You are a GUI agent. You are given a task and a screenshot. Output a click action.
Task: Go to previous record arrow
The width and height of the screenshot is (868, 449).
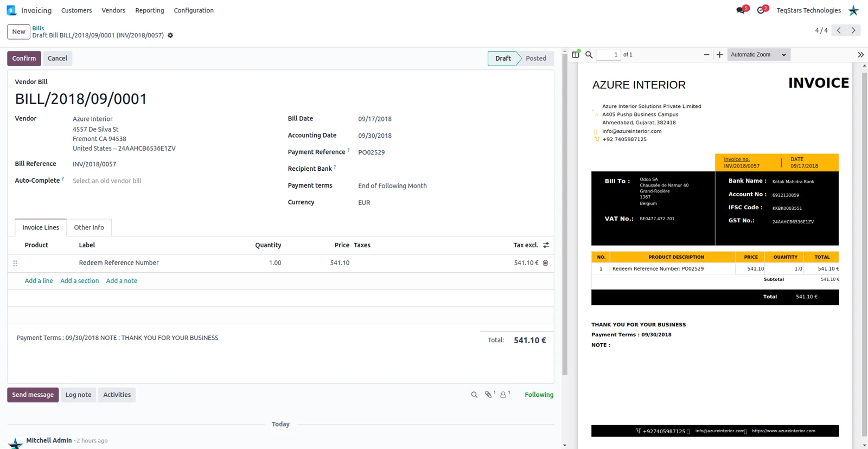[839, 30]
